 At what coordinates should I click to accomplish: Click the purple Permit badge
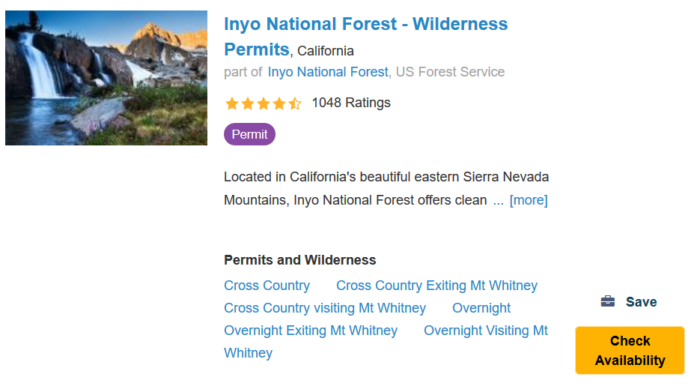coord(250,134)
